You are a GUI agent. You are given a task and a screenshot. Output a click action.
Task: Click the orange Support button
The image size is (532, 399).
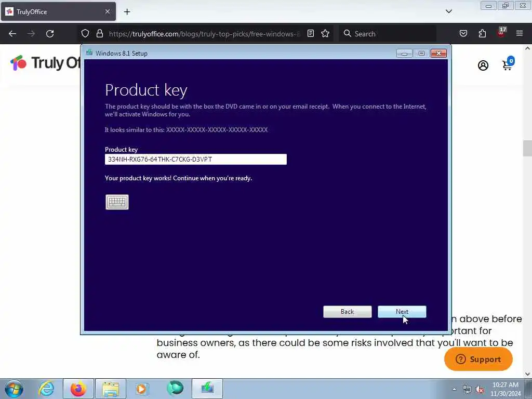pyautogui.click(x=478, y=359)
